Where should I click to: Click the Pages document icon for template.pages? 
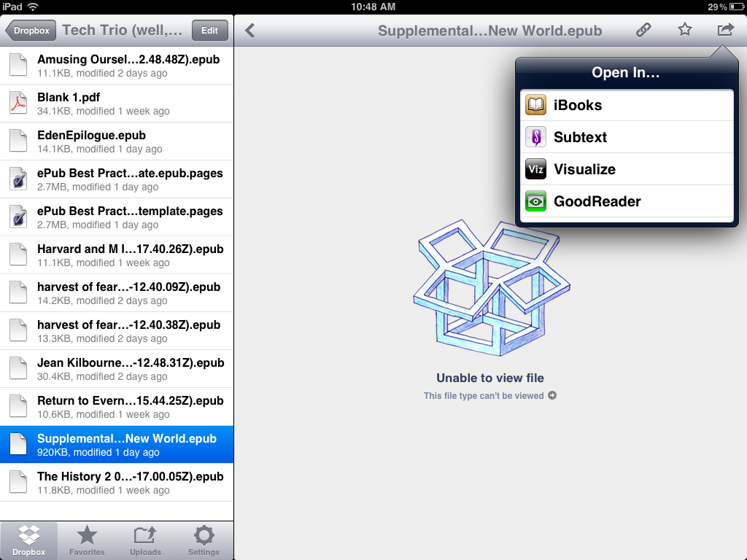click(18, 217)
